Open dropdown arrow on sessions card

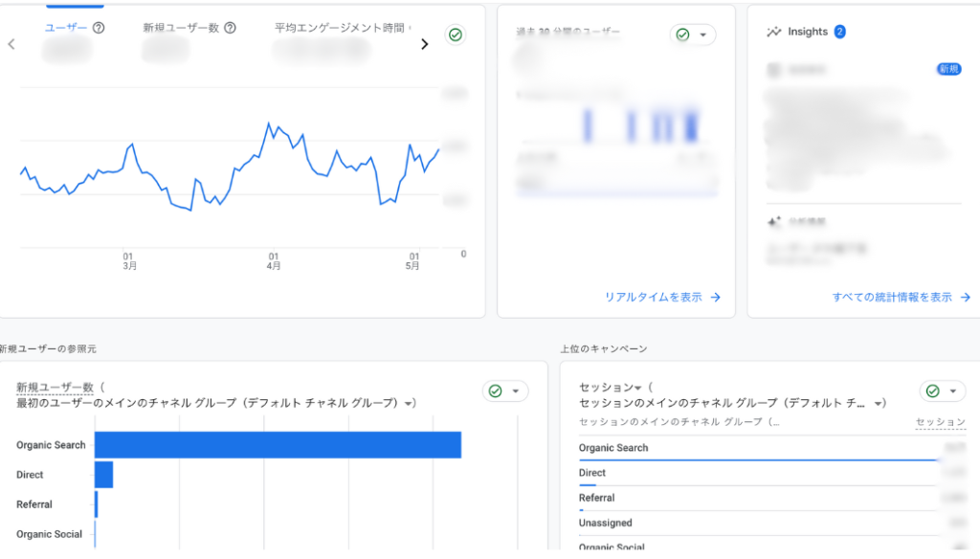click(x=953, y=391)
